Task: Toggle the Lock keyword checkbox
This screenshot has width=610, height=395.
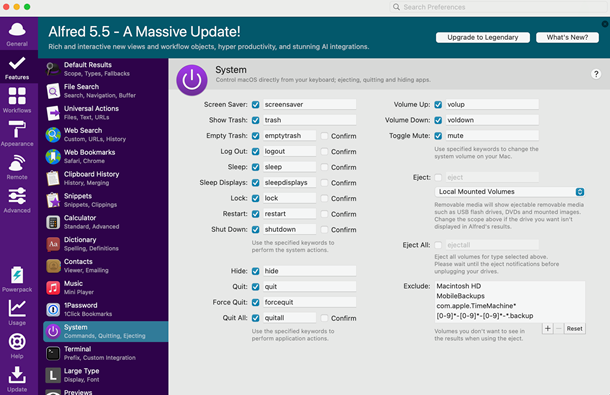Action: click(x=256, y=198)
